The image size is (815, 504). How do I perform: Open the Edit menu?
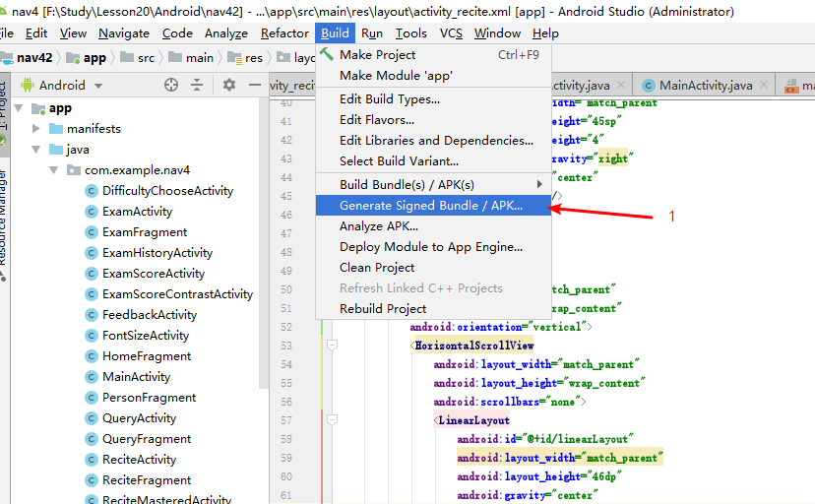click(36, 33)
